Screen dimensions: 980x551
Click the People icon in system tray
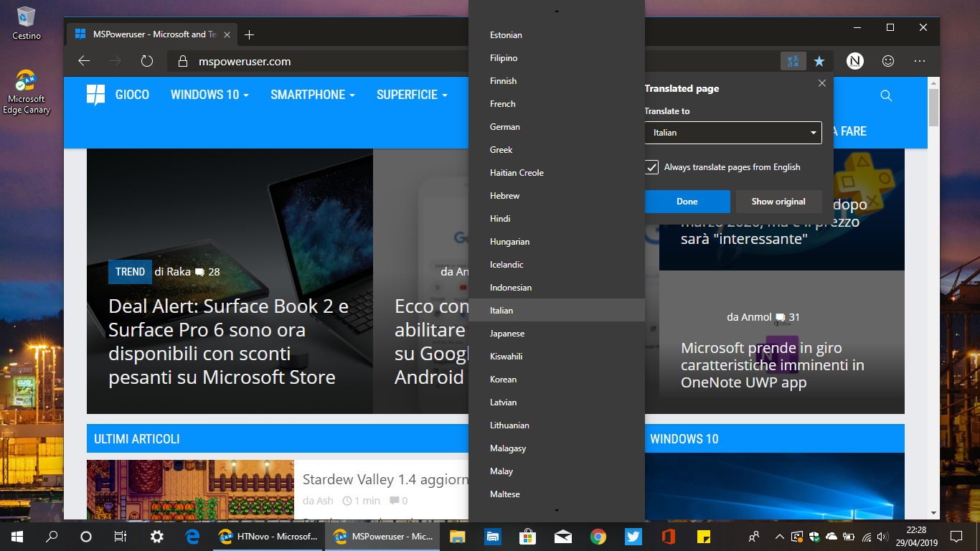pyautogui.click(x=754, y=537)
